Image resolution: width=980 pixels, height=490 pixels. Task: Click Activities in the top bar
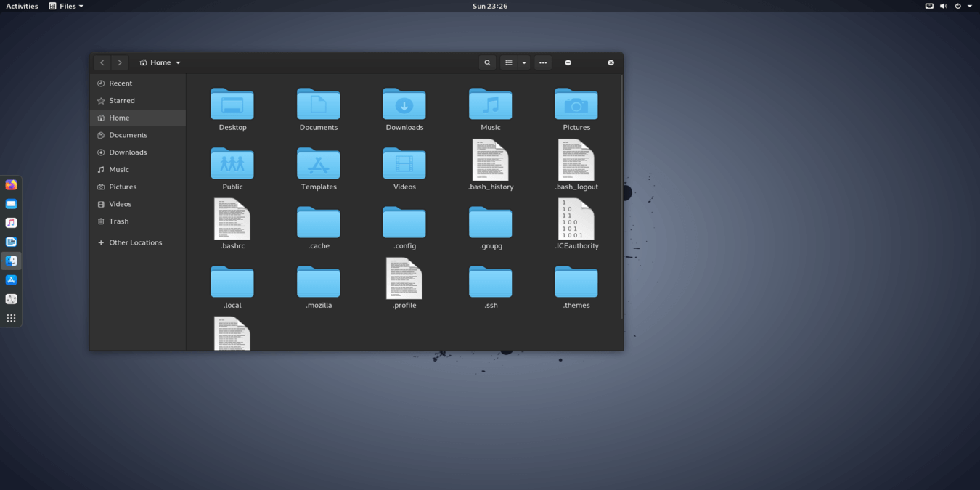tap(21, 6)
